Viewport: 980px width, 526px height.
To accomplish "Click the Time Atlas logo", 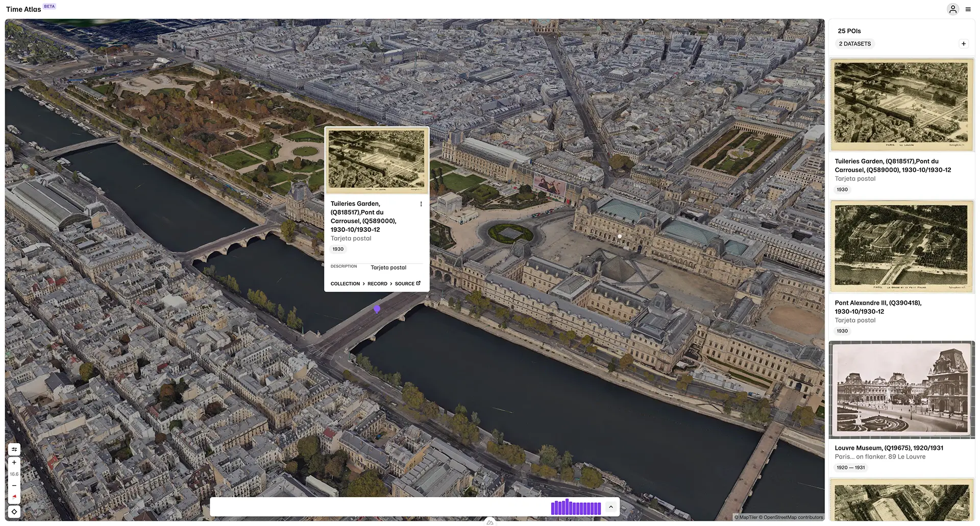I will coord(23,9).
